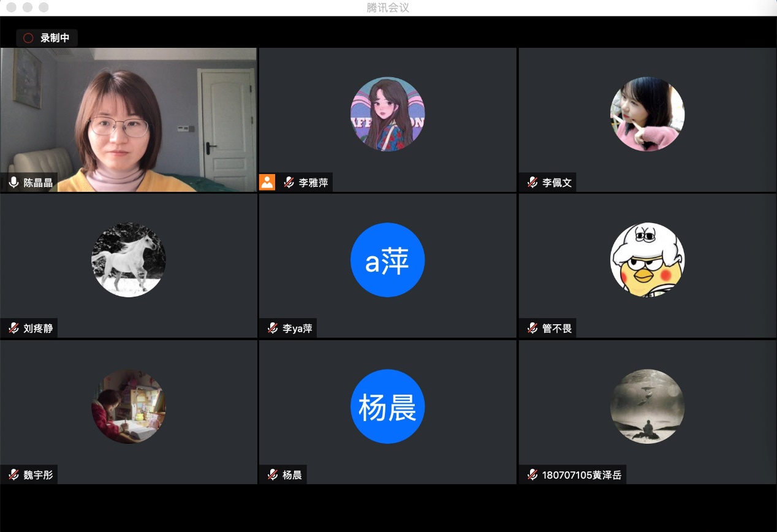Click the name label 刘疼静
The width and height of the screenshot is (777, 532).
click(38, 329)
